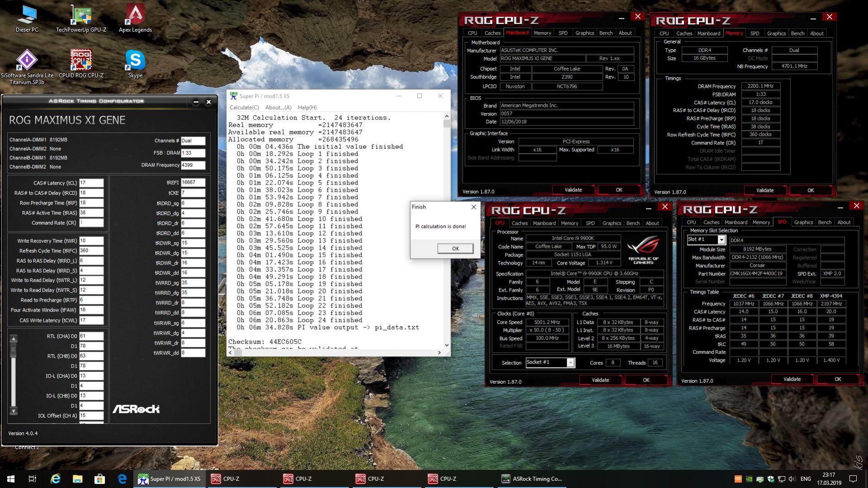Click the "Checksum: 44EC605C" line
Image resolution: width=868 pixels, height=488 pixels.
point(265,342)
